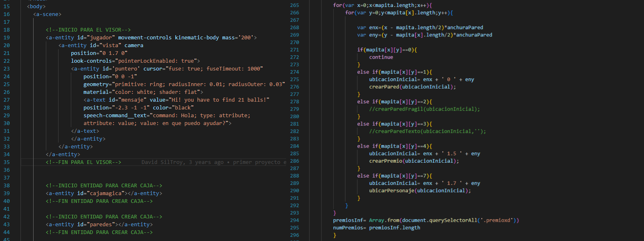Viewport: 644px width, 241px height.
Task: Click the a-entity line with id "vista" camera
Action: (101, 45)
